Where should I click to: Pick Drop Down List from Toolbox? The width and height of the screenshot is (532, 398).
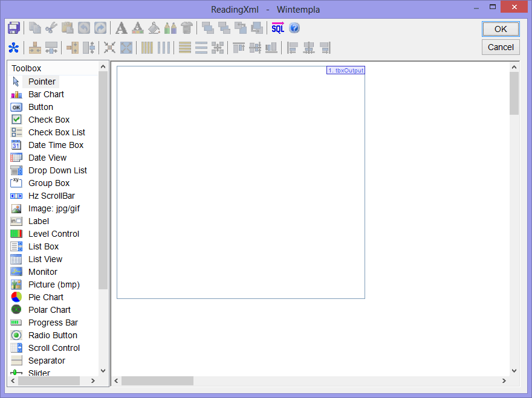click(57, 170)
